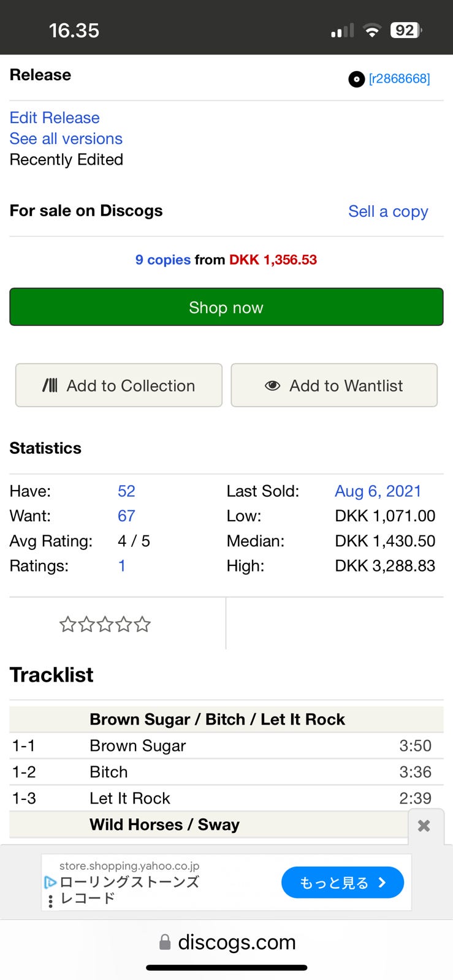Click the Have count 52
Viewport: 453px width, 980px height.
coord(126,491)
